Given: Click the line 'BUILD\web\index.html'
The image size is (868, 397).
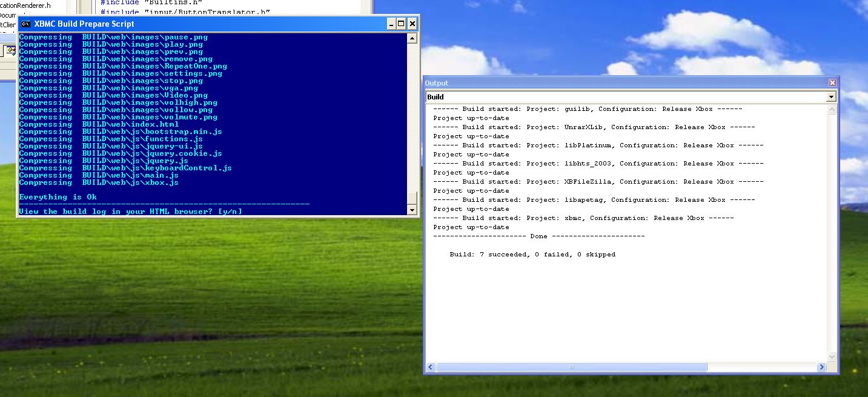Looking at the screenshot, I should coord(99,124).
